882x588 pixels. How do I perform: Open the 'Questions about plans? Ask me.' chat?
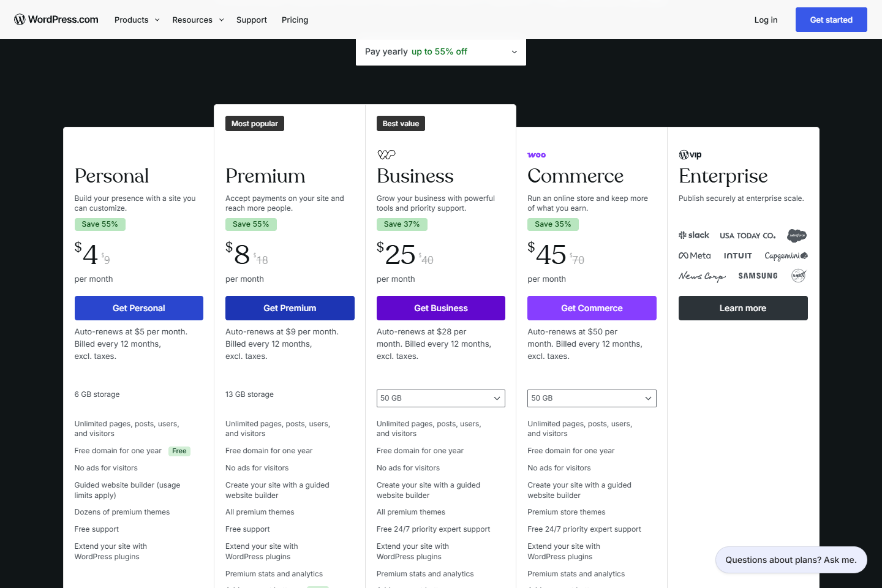[791, 560]
